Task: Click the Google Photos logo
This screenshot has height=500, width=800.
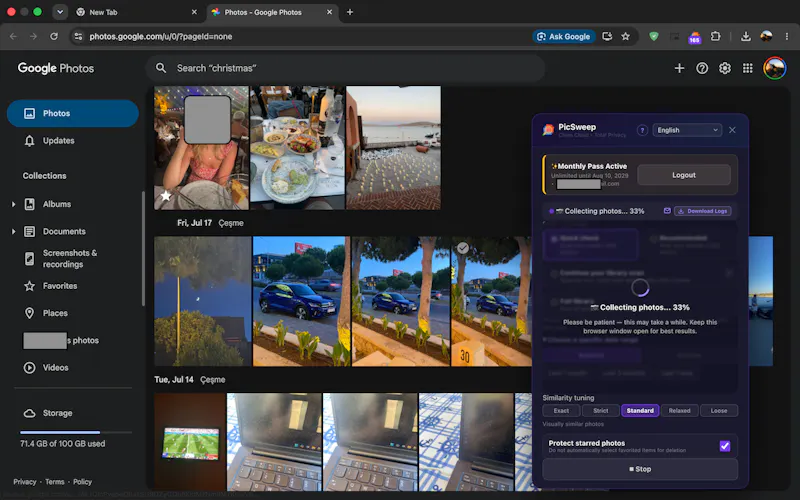Action: (56, 68)
